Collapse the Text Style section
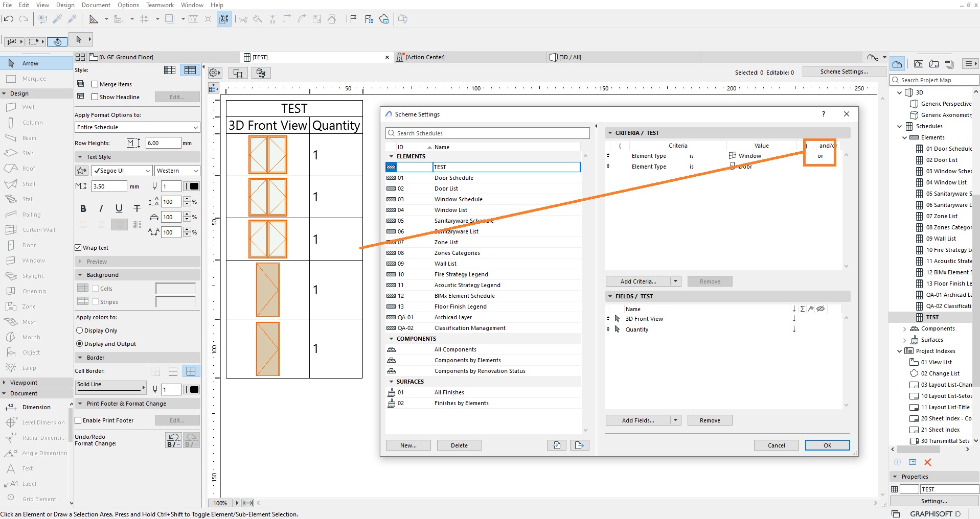This screenshot has height=519, width=980. tap(80, 157)
